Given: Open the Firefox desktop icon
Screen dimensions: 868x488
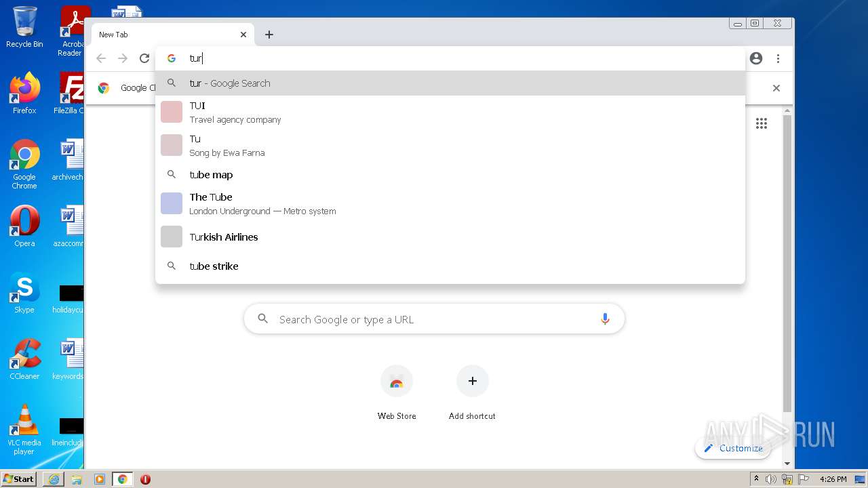Looking at the screenshot, I should pyautogui.click(x=24, y=93).
